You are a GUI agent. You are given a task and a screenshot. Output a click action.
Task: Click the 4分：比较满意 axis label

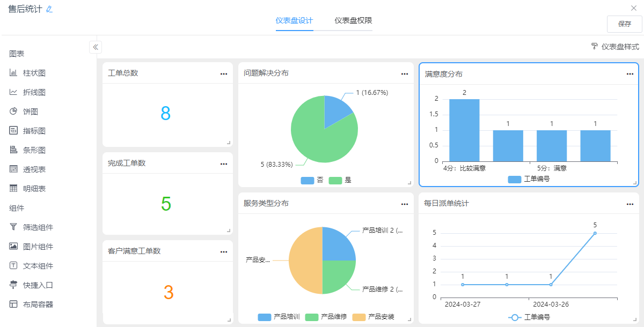click(x=464, y=168)
